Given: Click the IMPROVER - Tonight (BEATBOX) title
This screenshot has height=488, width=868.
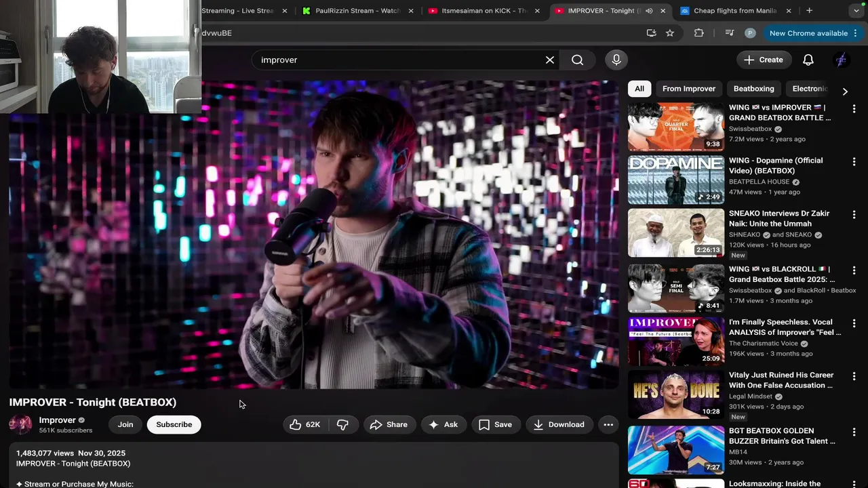Looking at the screenshot, I should [x=92, y=402].
